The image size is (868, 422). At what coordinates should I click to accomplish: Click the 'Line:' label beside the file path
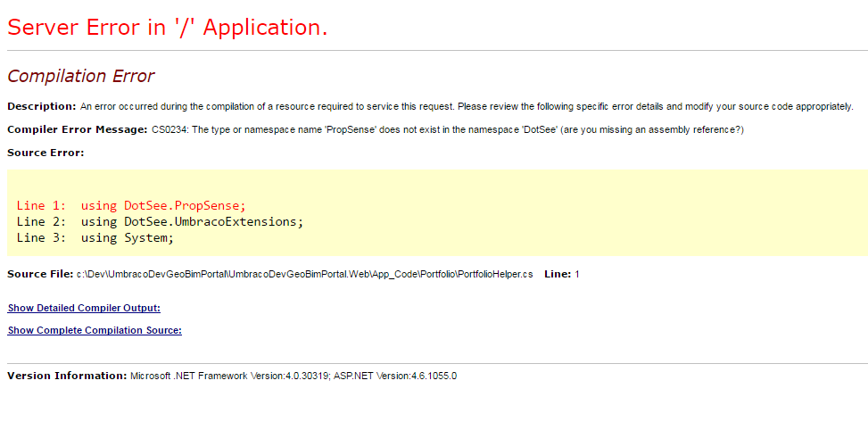click(x=558, y=274)
